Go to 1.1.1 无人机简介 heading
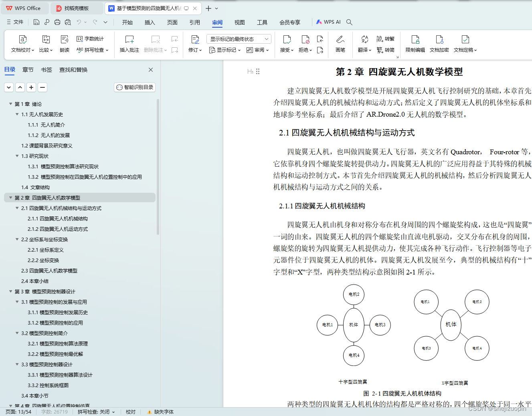Screen dimensions: 532x416 tap(47, 125)
